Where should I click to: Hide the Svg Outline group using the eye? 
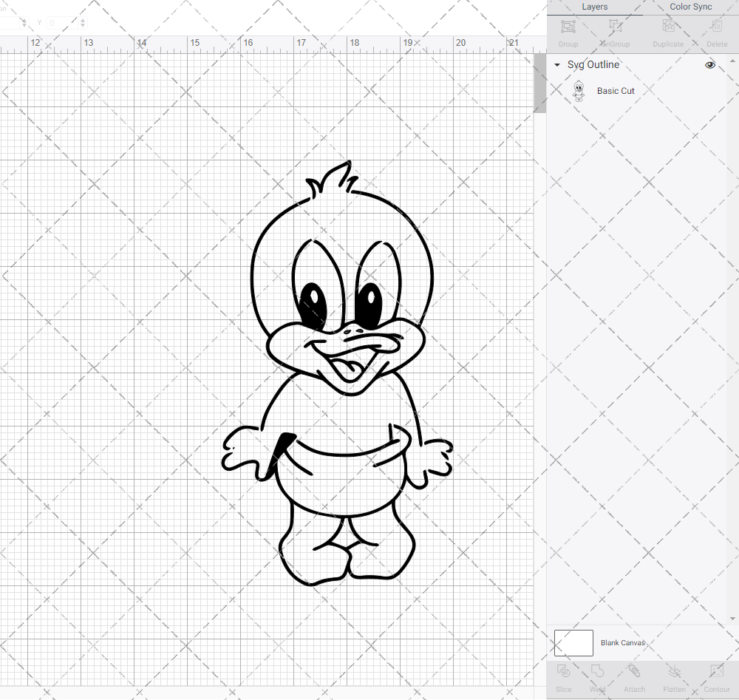709,65
